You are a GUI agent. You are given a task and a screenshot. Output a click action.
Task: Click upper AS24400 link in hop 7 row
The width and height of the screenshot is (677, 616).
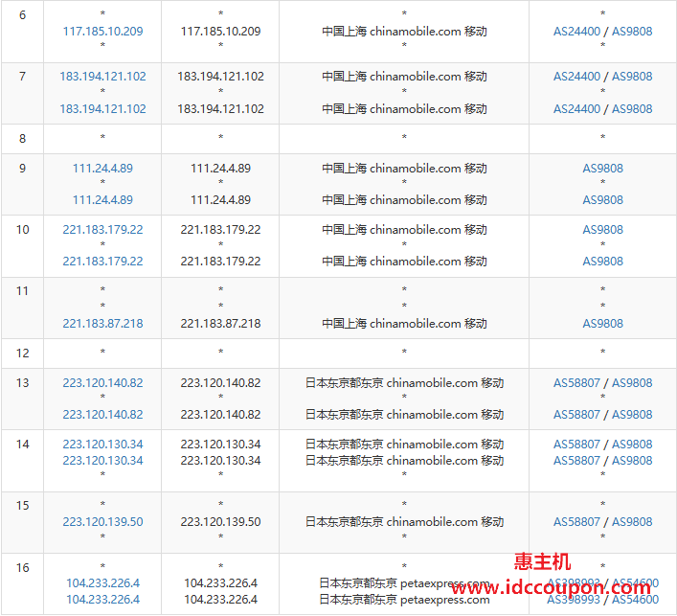pyautogui.click(x=576, y=76)
